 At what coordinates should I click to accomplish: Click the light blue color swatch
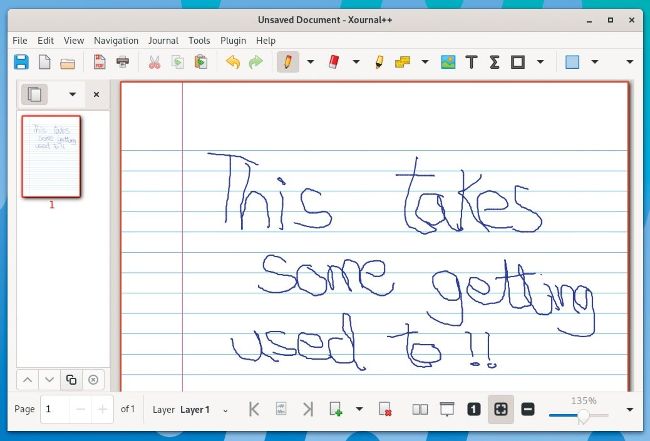[572, 62]
